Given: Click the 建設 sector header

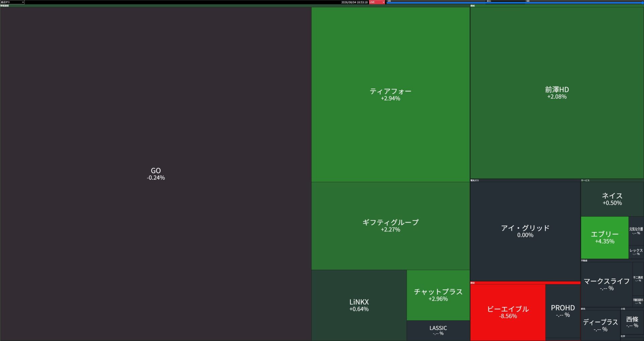Looking at the screenshot, I should (525, 283).
